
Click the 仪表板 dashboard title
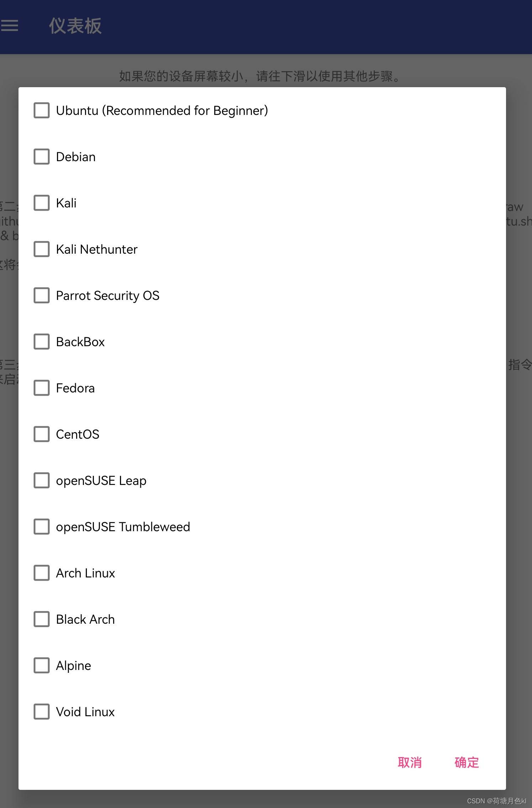click(x=75, y=26)
